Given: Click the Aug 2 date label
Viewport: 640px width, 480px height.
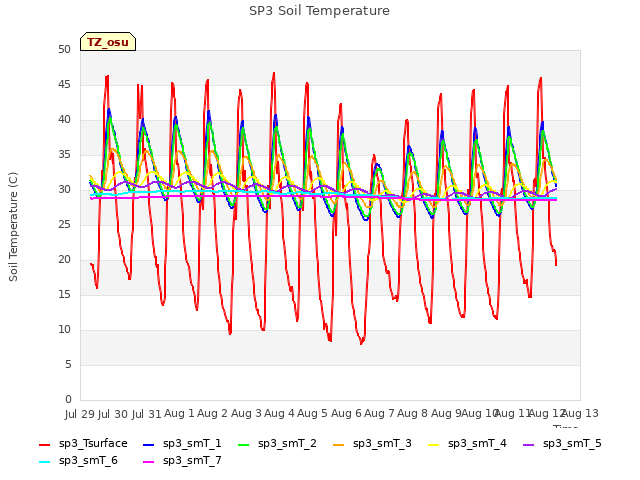Looking at the screenshot, I should [x=213, y=414].
